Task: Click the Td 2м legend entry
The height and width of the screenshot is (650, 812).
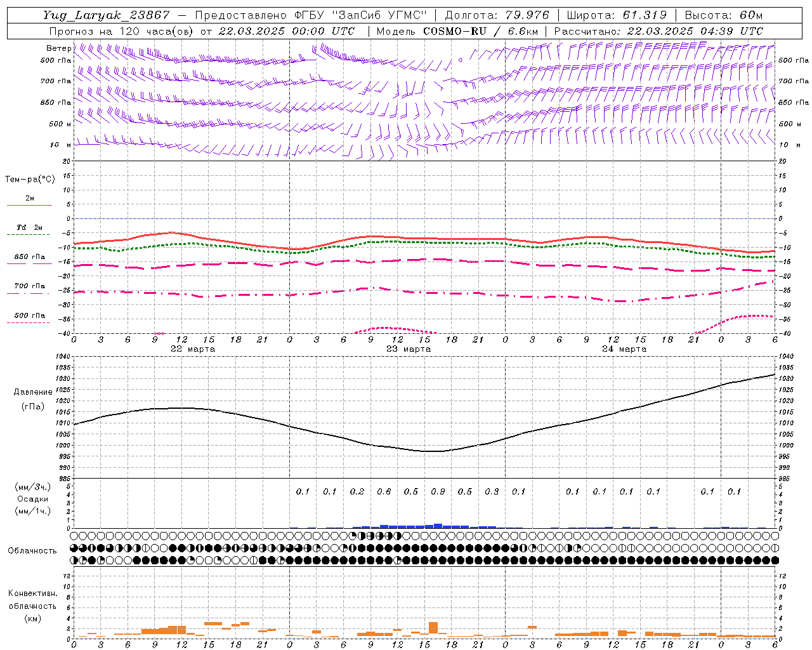Action: pos(30,227)
